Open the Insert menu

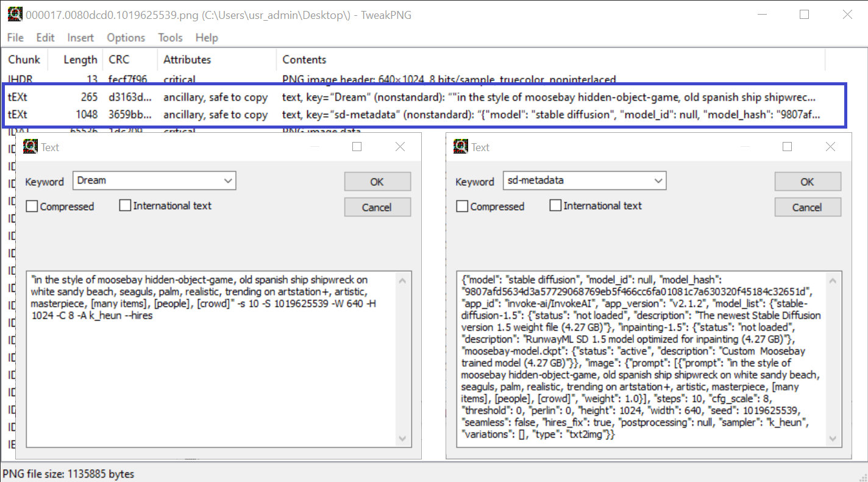pos(80,38)
